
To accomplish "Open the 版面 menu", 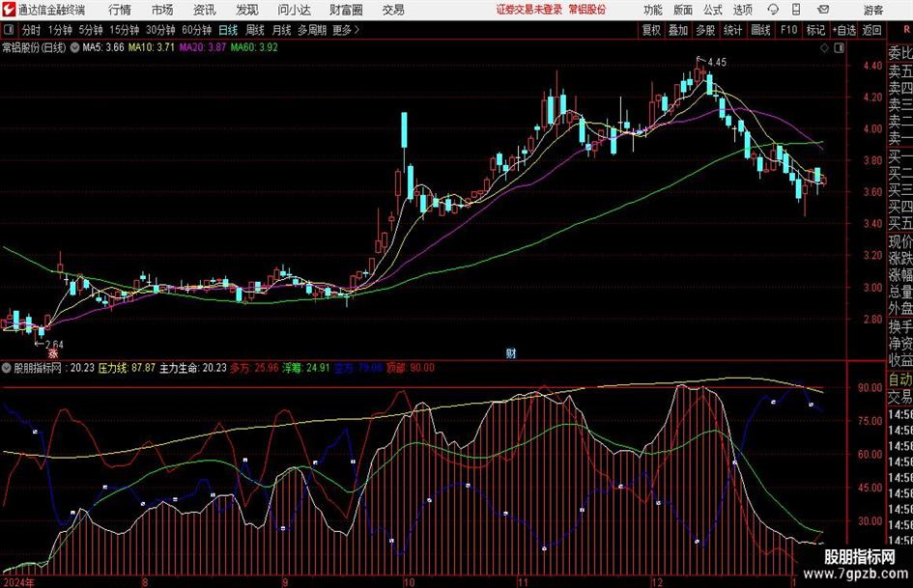I will (683, 10).
